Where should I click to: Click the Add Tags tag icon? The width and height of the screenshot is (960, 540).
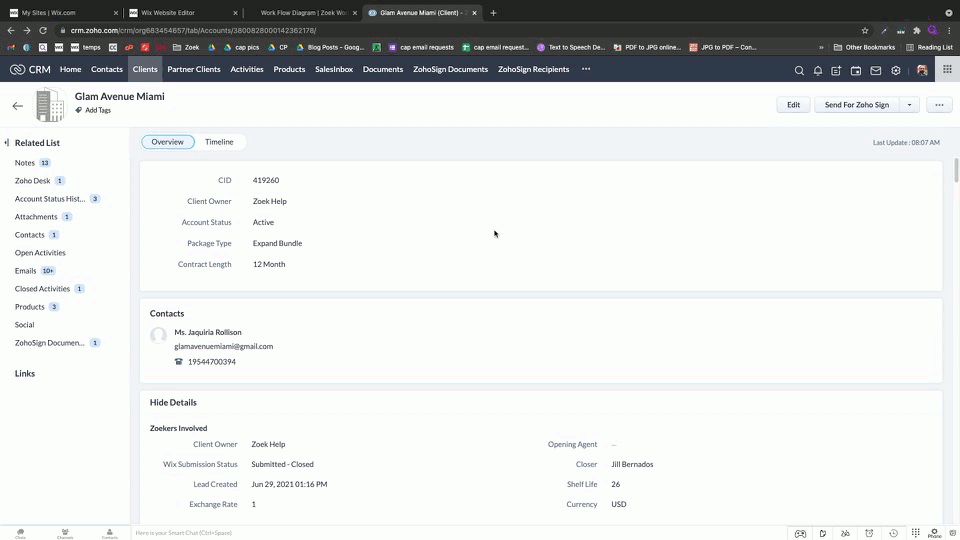78,110
